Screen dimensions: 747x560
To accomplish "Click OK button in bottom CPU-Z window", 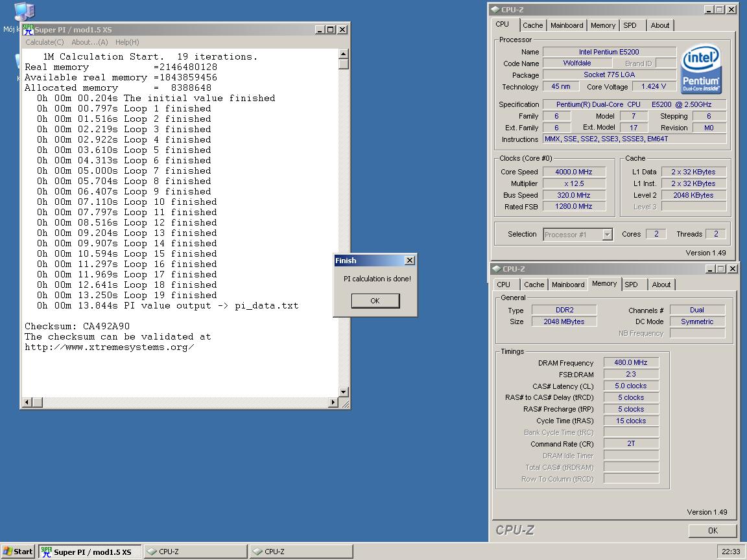I will tap(712, 530).
